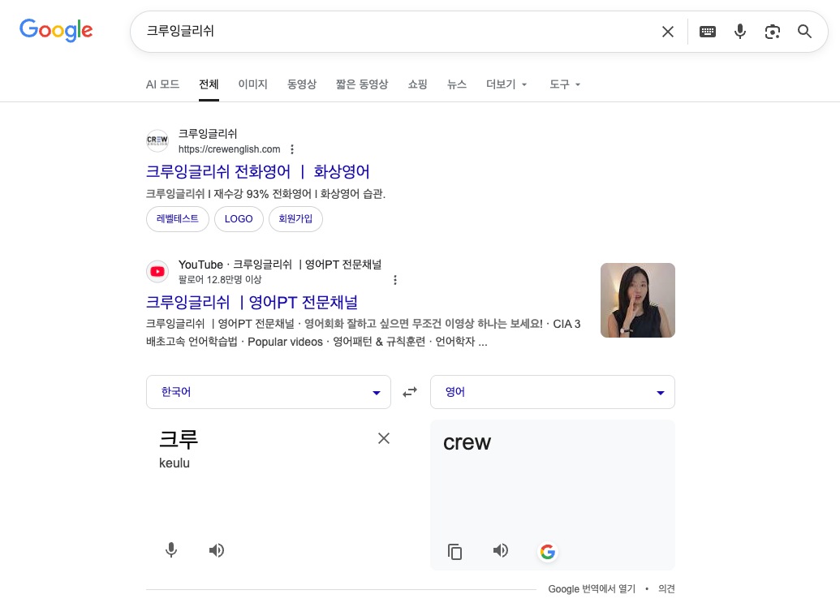The width and height of the screenshot is (840, 616).
Task: Open 크루잉글리쉬 전화영어 화상영어 link
Action: pyautogui.click(x=257, y=171)
